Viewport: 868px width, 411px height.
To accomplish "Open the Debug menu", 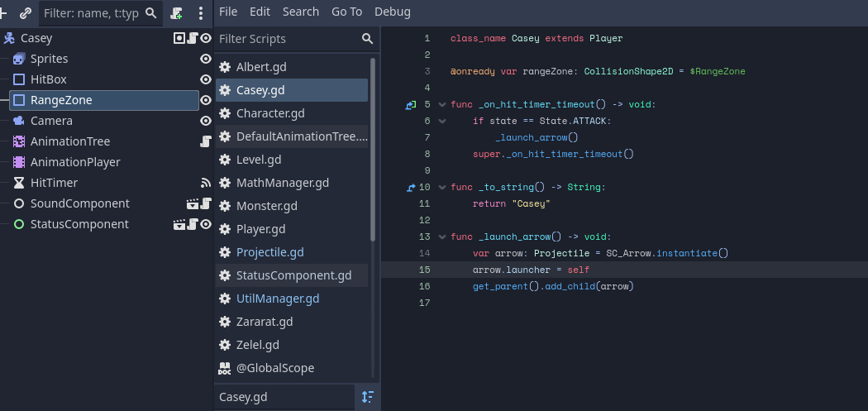I will coord(393,12).
